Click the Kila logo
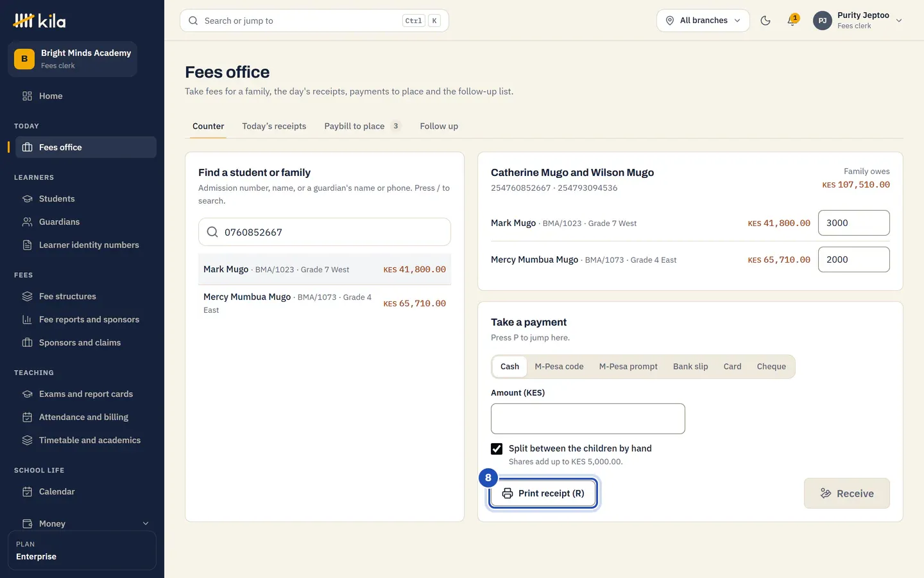Viewport: 924px width, 578px height. click(39, 21)
